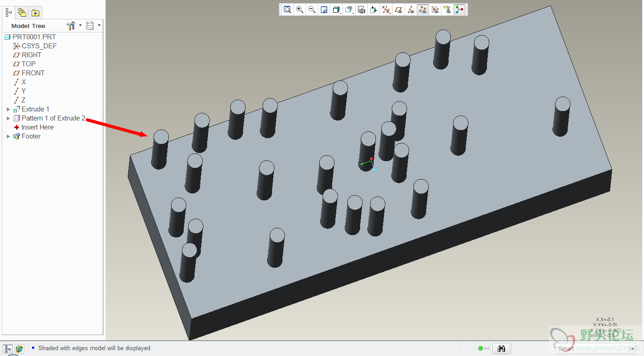The height and width of the screenshot is (356, 644).
Task: Click the Repaint screen icon
Action: 324,9
